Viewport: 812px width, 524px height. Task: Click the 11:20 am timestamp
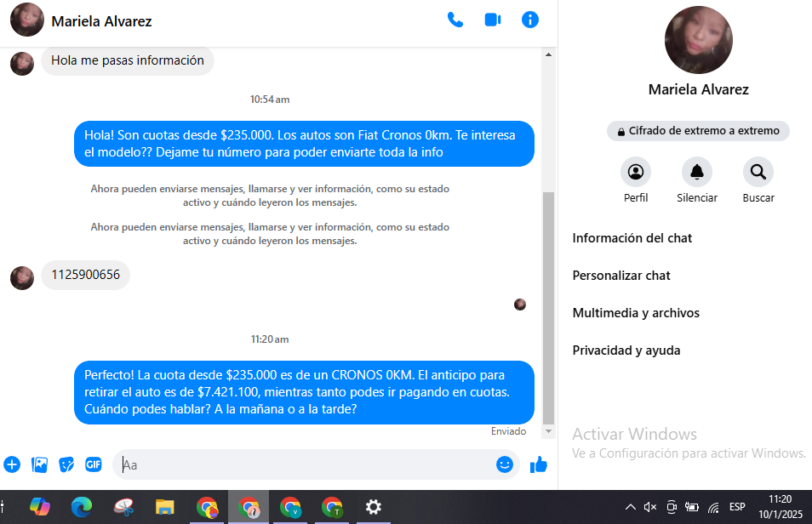point(270,339)
